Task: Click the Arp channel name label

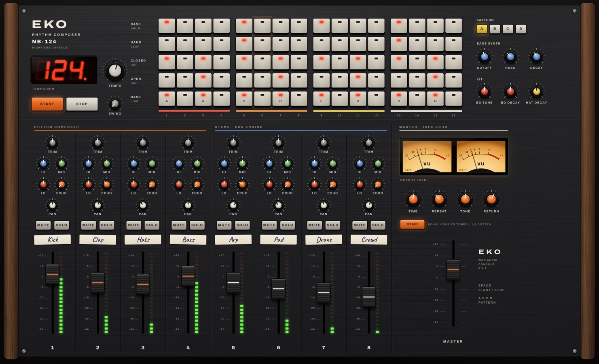Action: tap(233, 240)
